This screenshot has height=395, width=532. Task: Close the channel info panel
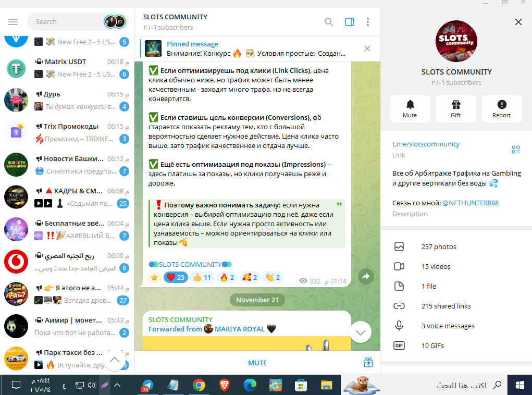coord(518,22)
